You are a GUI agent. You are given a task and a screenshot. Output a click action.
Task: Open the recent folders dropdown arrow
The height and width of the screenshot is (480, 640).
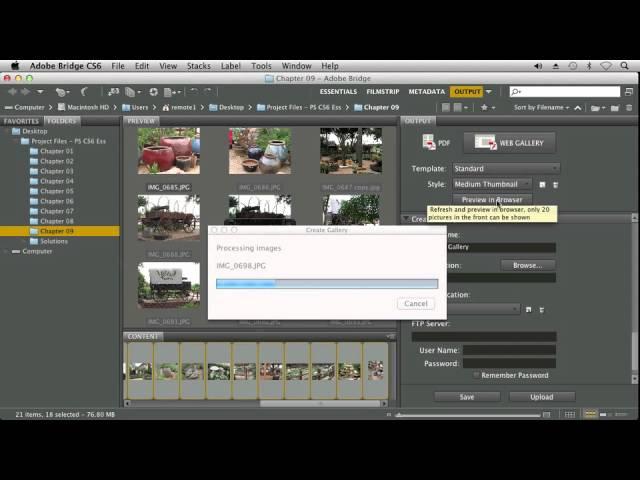tap(40, 92)
